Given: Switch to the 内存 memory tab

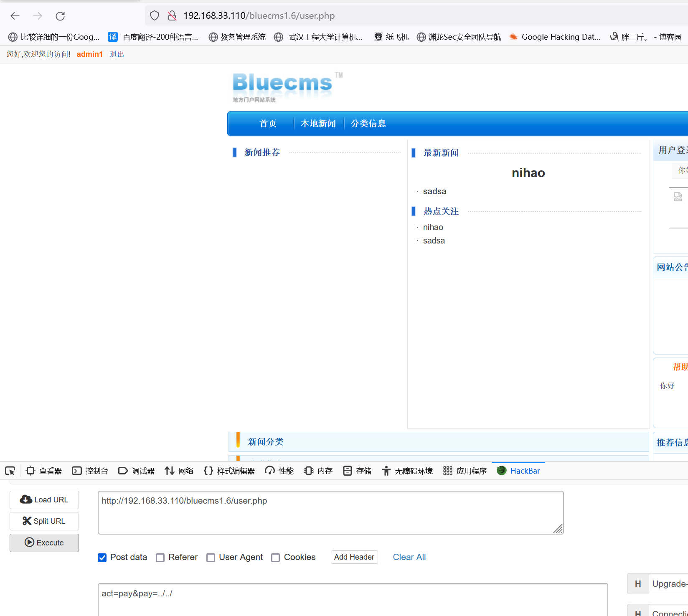Looking at the screenshot, I should (318, 471).
